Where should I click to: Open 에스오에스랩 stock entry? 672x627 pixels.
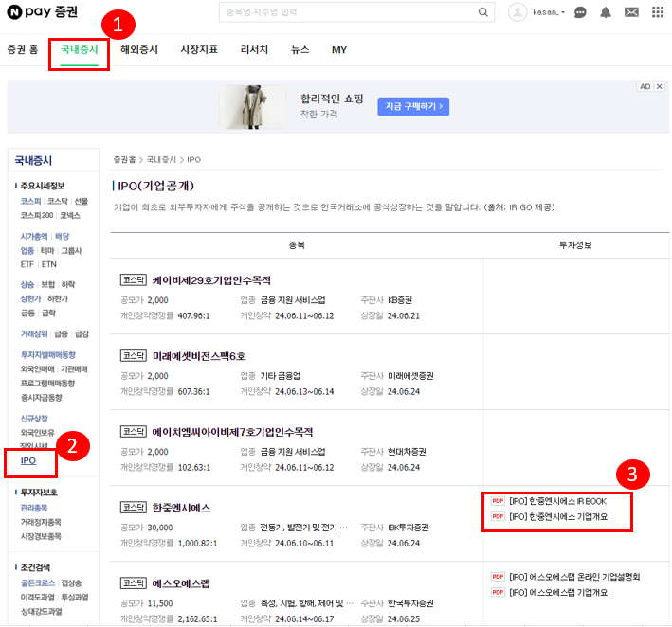(181, 583)
